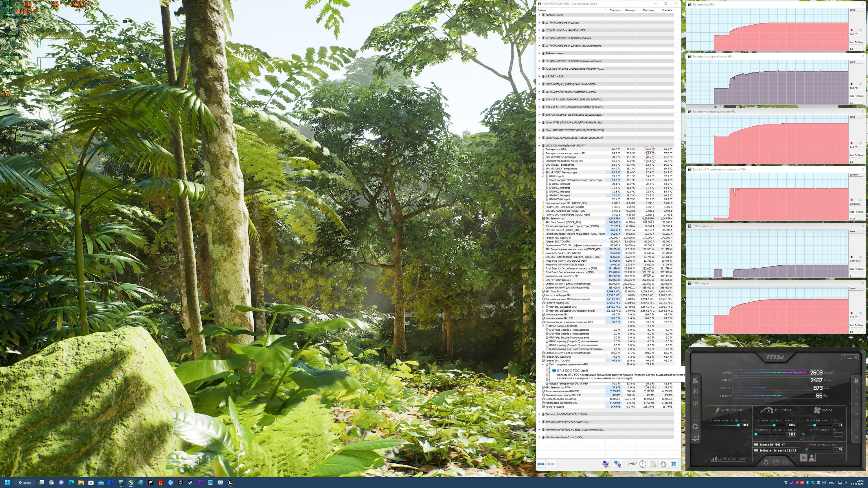Expand ASUS ROG MAXIMUS Z690 EXTREME sensors
The width and height of the screenshot is (868, 488).
539,69
